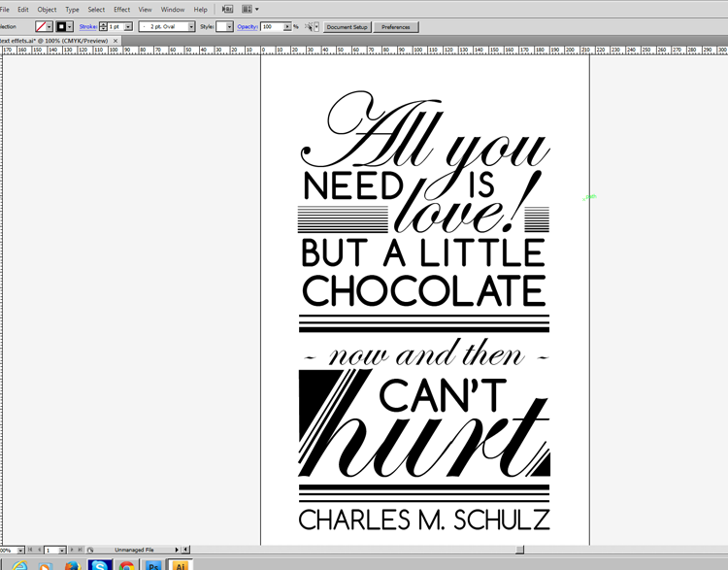Switch to Photoshop in taskbar
728x570 pixels.
[153, 565]
